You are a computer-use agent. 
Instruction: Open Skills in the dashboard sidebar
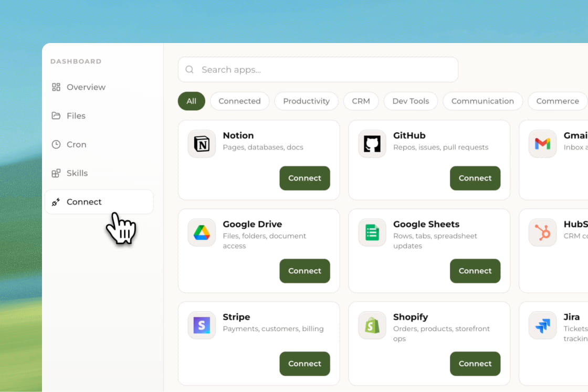[99, 173]
